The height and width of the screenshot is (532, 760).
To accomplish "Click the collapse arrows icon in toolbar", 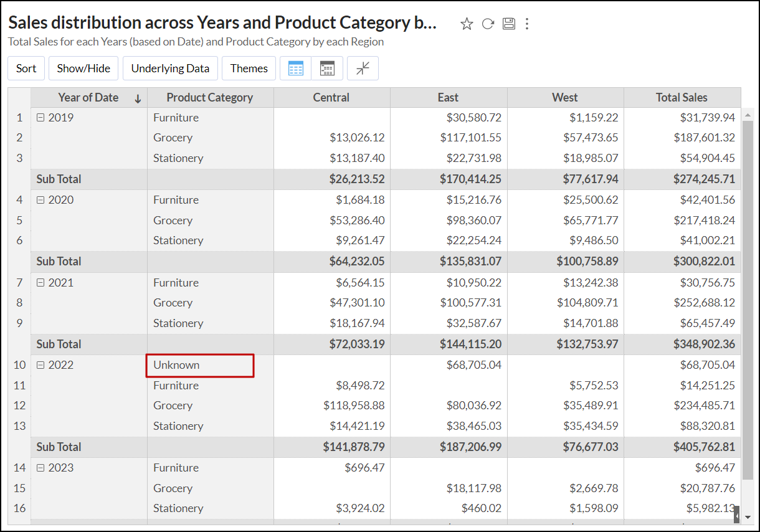I will pyautogui.click(x=363, y=69).
